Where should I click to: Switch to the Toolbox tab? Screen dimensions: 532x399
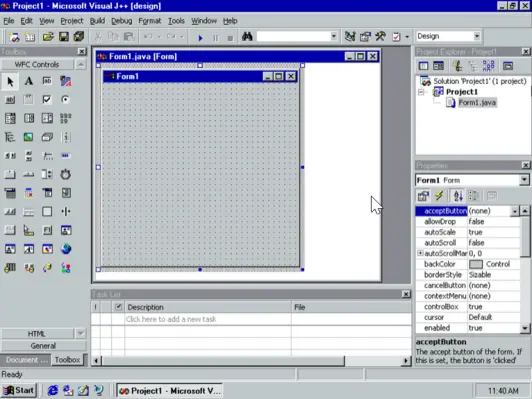pyautogui.click(x=68, y=360)
